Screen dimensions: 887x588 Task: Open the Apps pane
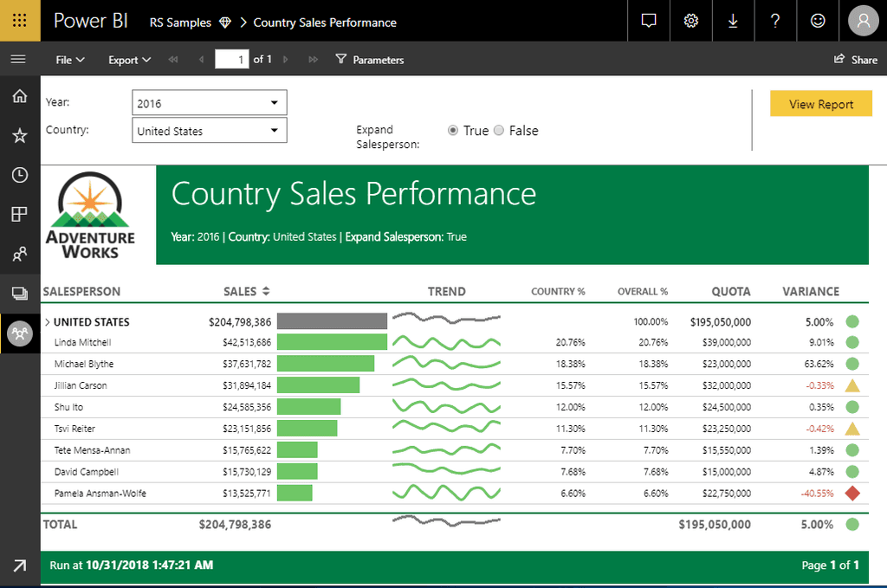(19, 214)
